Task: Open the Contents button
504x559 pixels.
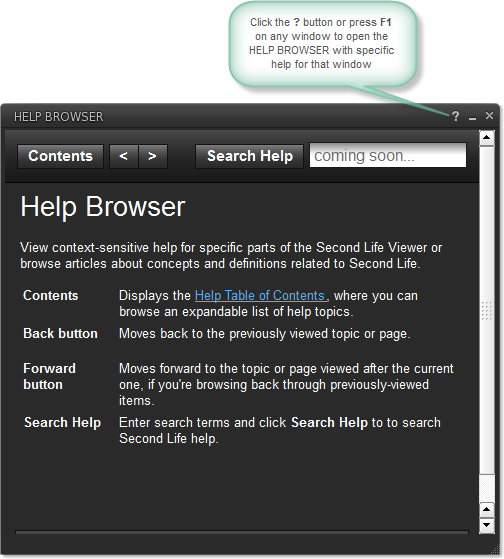Action: pos(60,156)
